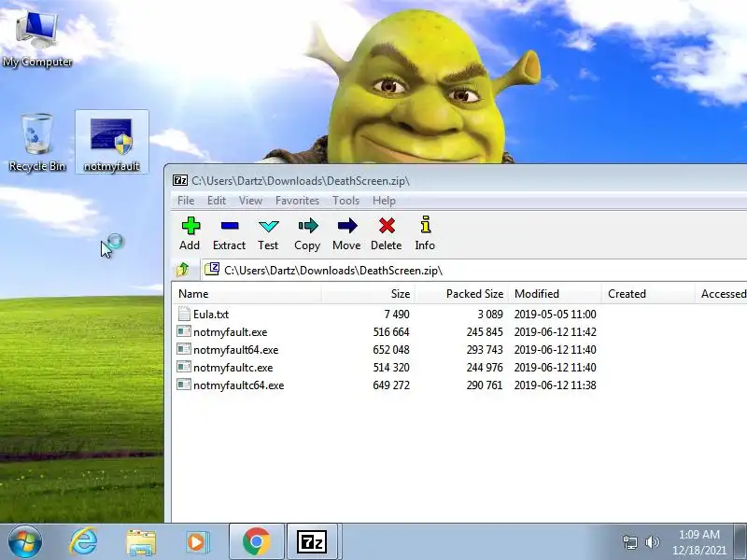Select the Eula.txt file icon
This screenshot has width=747, height=560.
coord(184,314)
